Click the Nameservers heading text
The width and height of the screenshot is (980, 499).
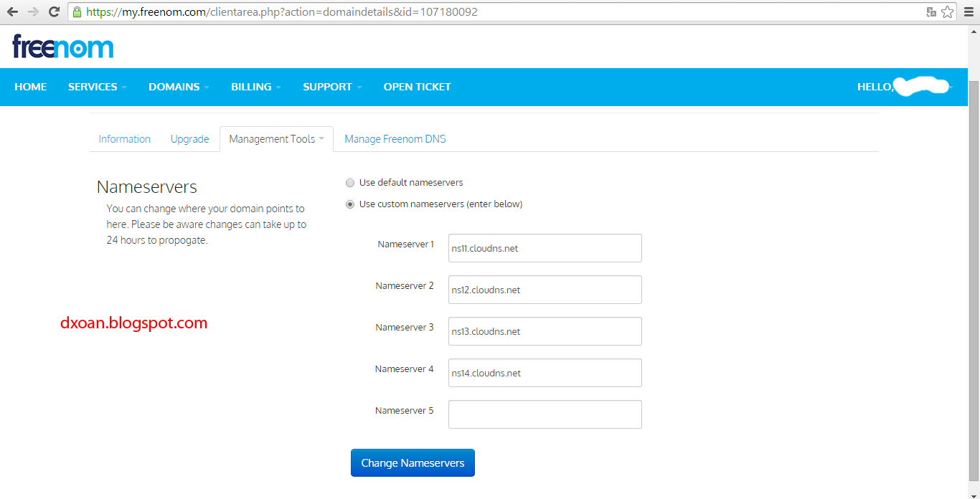click(147, 187)
